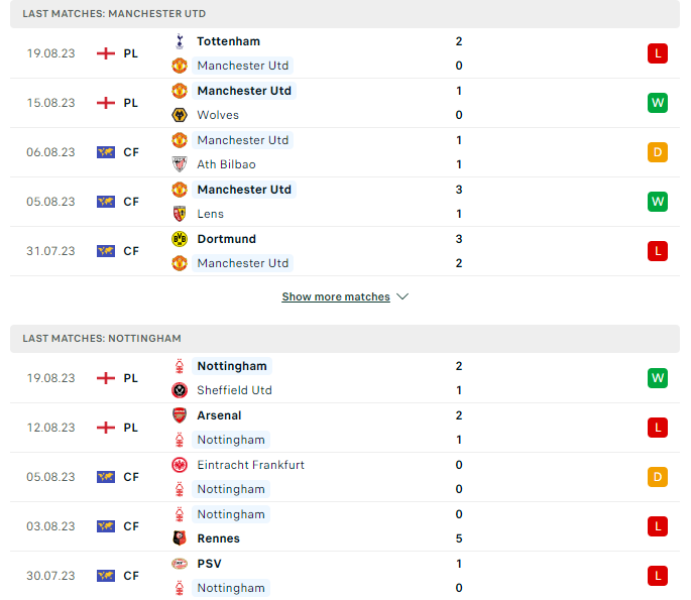691x600 pixels.
Task: Click the Eintracht Frankfurt crest icon
Action: 179,465
